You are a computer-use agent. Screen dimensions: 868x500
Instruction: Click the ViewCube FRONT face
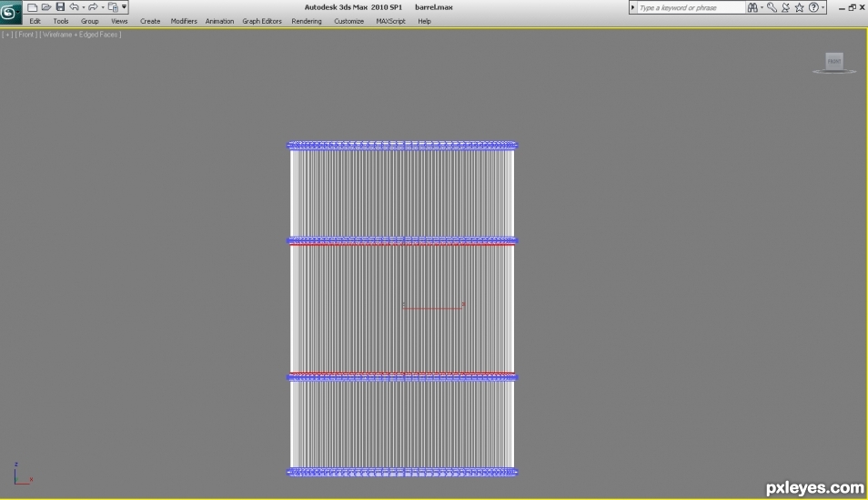click(834, 61)
